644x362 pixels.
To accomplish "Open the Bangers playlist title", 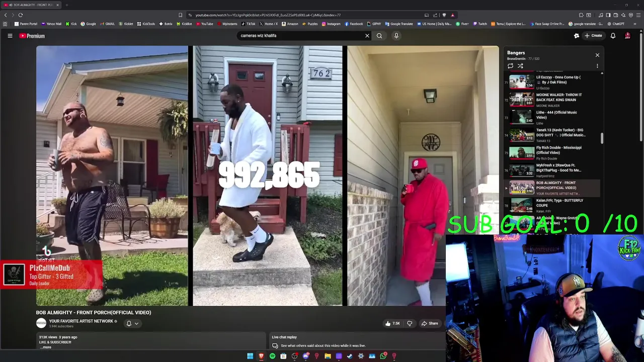I will click(516, 52).
